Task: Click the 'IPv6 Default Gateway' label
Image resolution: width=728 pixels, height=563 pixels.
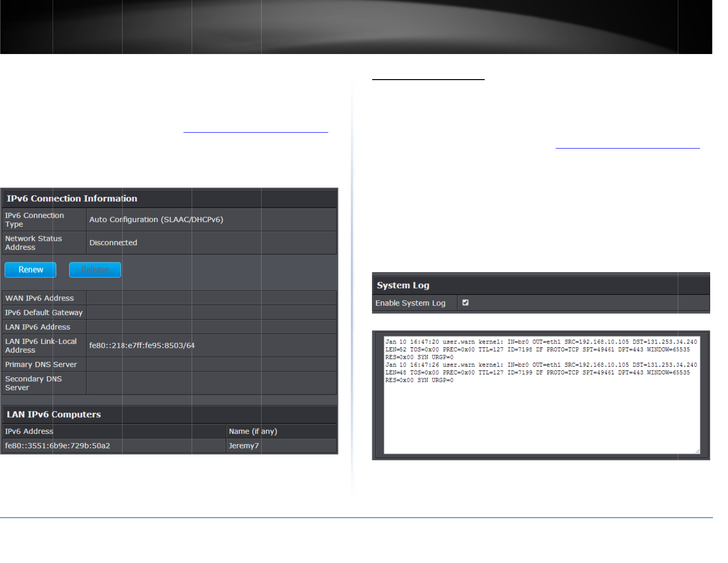Action: [44, 313]
